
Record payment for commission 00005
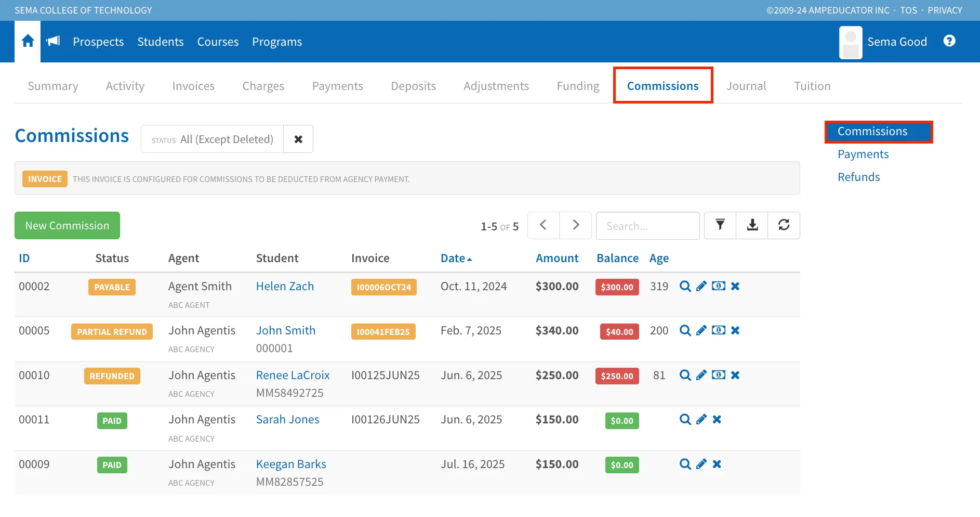719,330
